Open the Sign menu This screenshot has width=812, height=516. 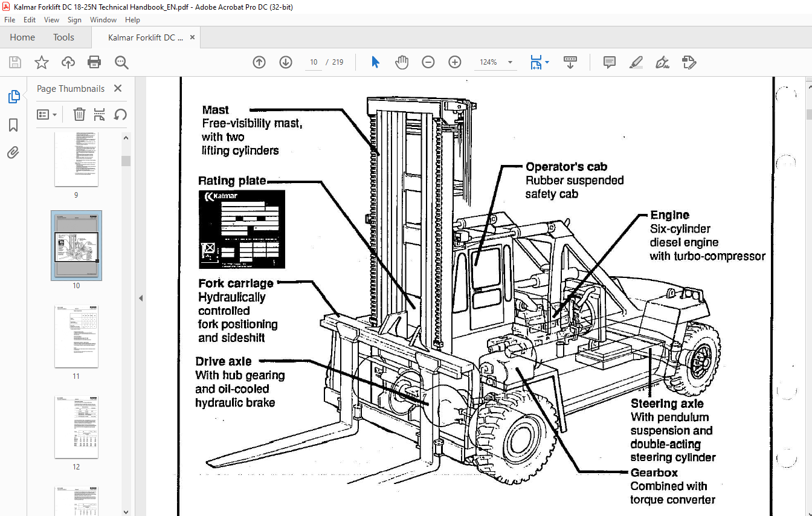tap(74, 20)
